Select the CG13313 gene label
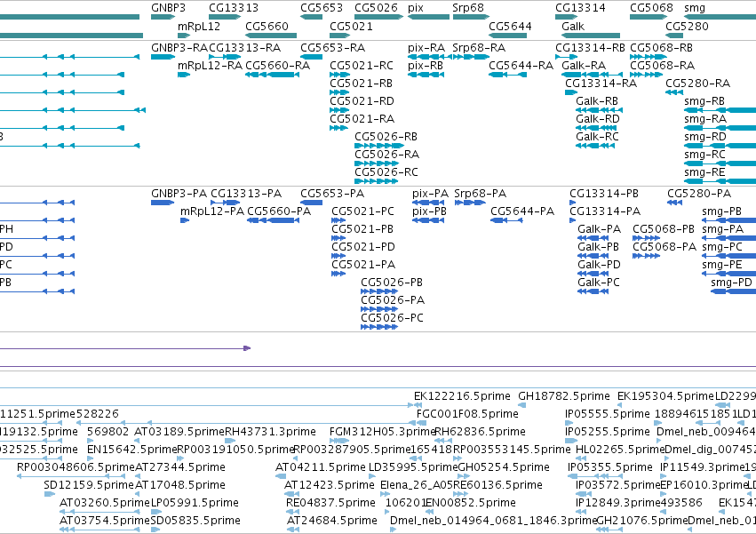Image resolution: width=756 pixels, height=534 pixels. (234, 8)
